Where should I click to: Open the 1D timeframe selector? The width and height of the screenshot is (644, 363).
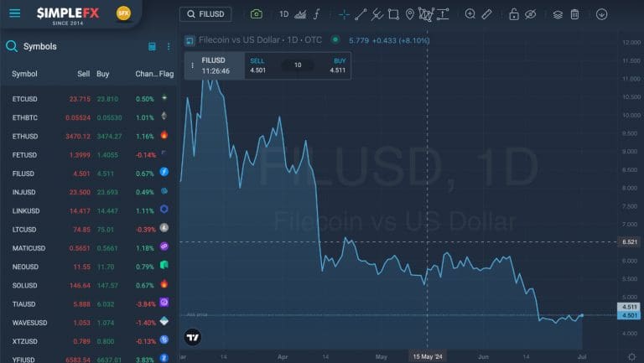pos(283,14)
